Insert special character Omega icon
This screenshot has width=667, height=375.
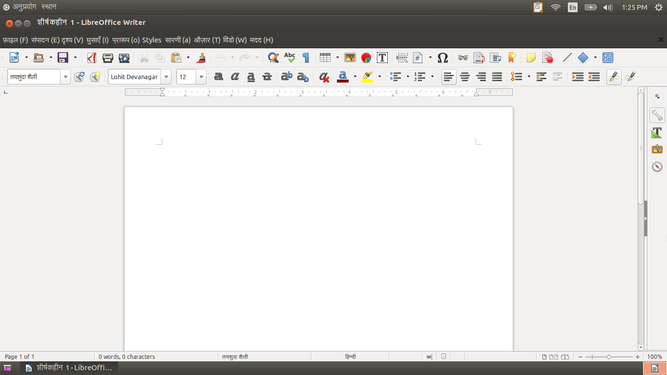tap(442, 57)
